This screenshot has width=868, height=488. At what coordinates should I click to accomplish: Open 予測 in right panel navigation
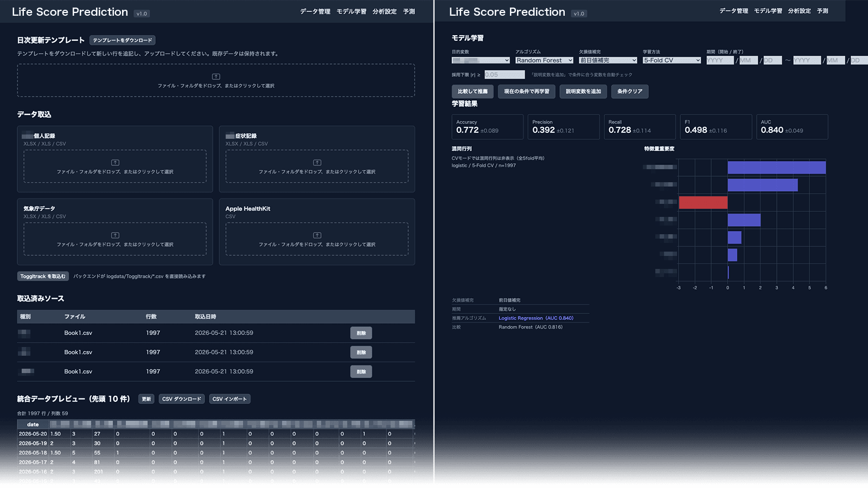pyautogui.click(x=822, y=11)
